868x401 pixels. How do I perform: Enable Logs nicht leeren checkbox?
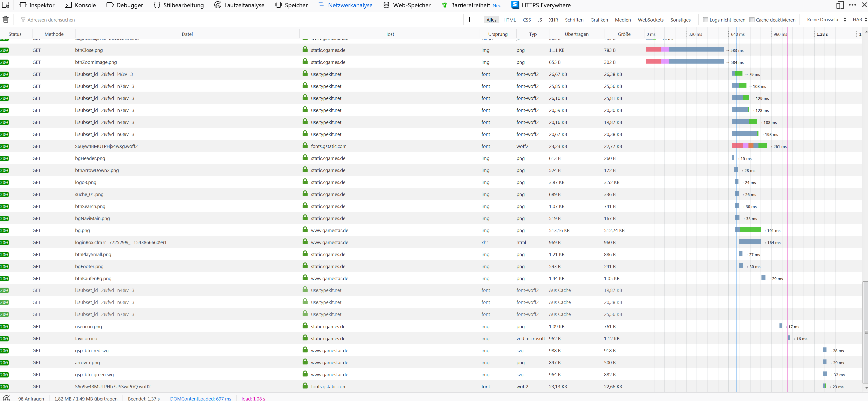click(x=706, y=20)
